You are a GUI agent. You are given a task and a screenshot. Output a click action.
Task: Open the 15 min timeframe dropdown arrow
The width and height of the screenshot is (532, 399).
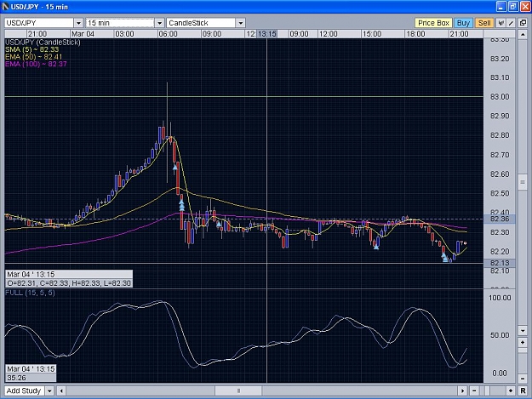pyautogui.click(x=159, y=23)
